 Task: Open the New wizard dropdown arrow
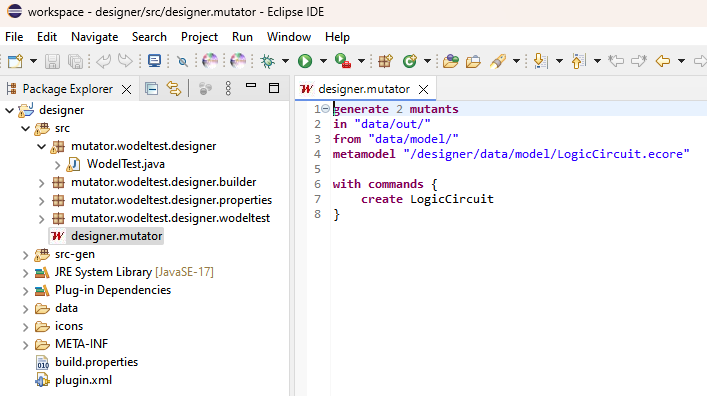pos(33,61)
